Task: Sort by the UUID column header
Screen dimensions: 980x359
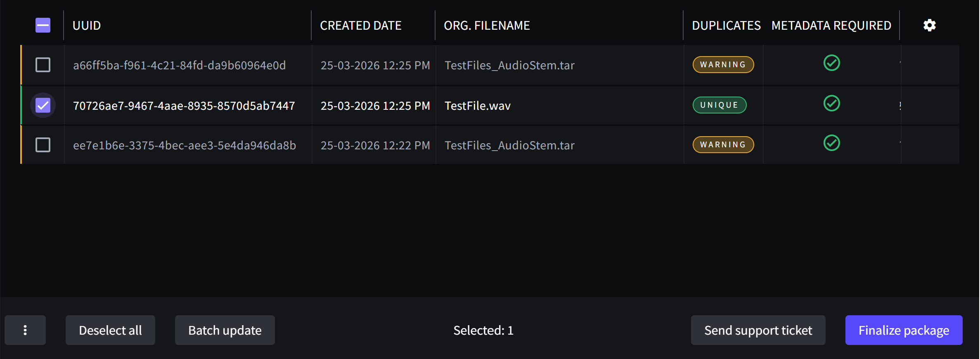Action: (87, 26)
